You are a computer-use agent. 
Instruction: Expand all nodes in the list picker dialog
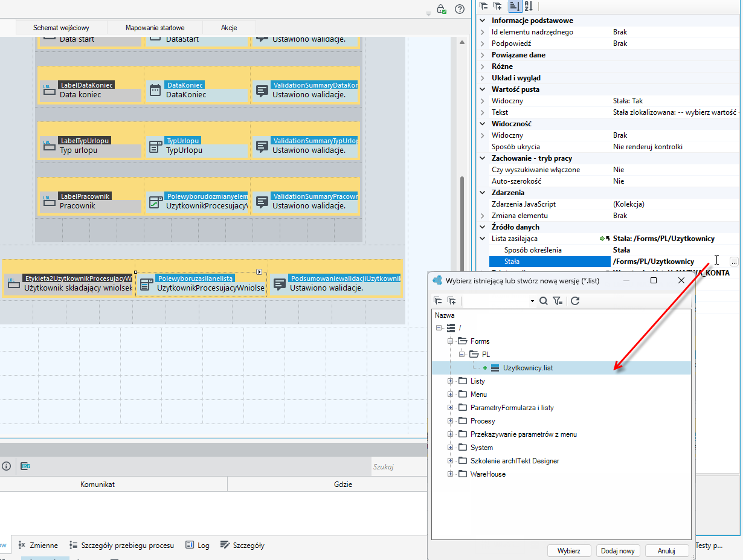click(452, 300)
